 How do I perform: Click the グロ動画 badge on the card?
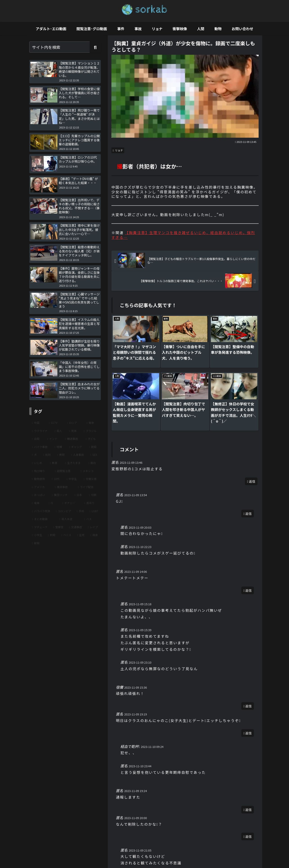click(168, 376)
